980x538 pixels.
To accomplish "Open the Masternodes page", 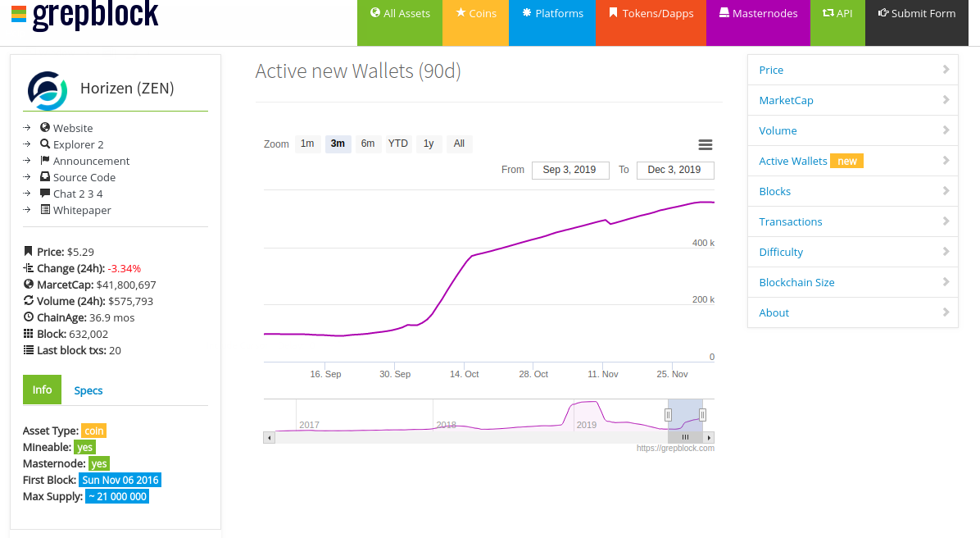I will pos(758,22).
